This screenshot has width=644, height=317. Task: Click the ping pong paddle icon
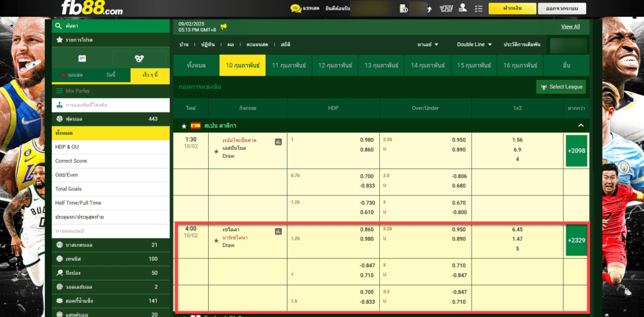[x=60, y=272]
